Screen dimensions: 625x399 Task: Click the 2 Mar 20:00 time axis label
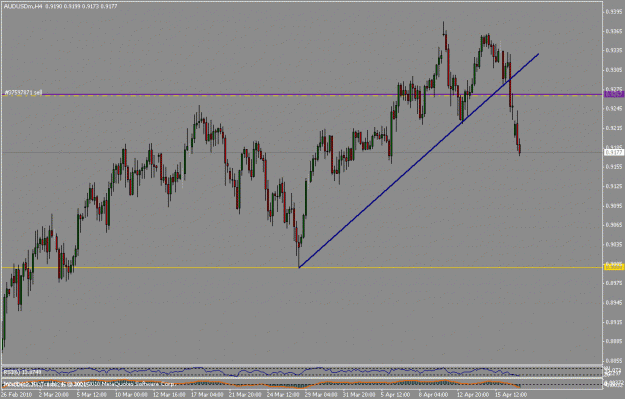tap(53, 395)
